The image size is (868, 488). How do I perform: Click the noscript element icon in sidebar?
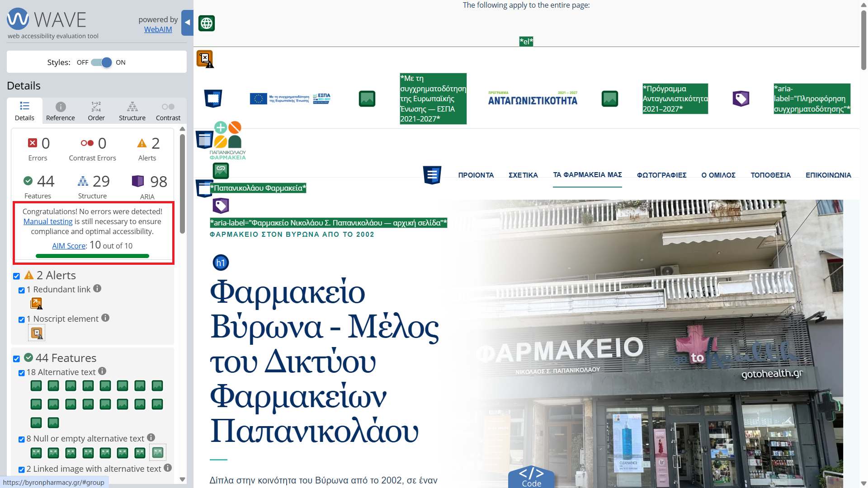click(x=37, y=333)
